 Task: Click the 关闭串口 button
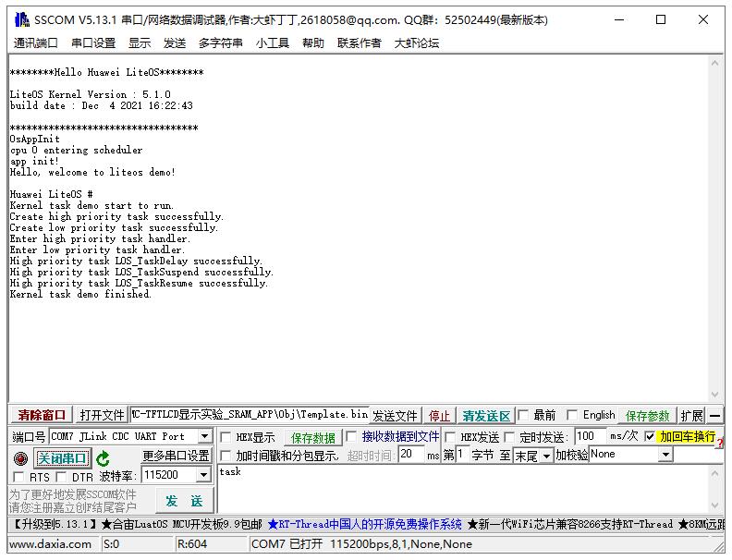pos(62,458)
